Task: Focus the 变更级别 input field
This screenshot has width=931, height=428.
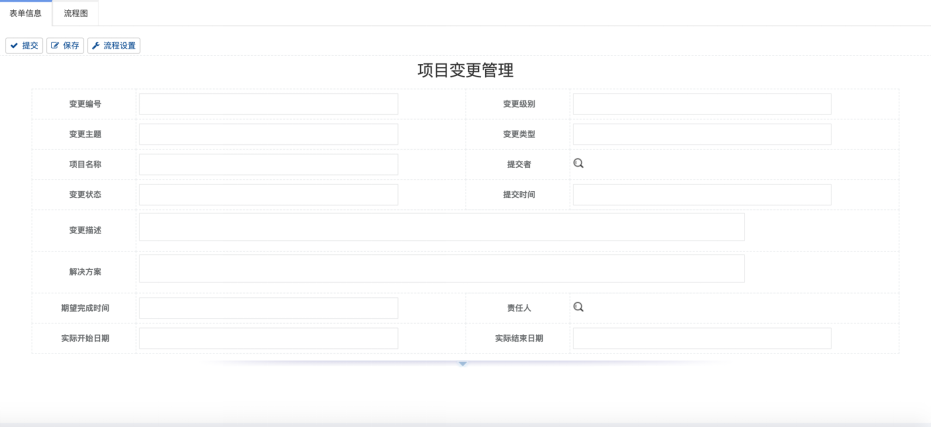Action: [702, 104]
